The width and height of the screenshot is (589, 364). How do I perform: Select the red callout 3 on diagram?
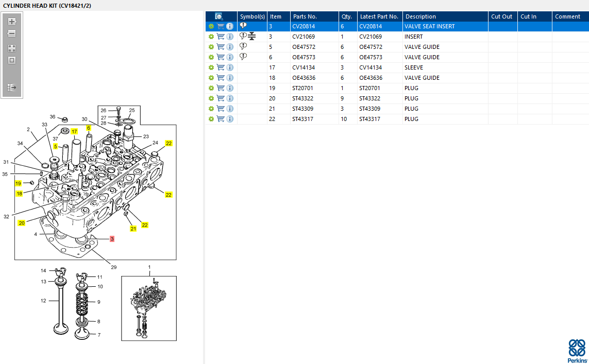pos(112,239)
